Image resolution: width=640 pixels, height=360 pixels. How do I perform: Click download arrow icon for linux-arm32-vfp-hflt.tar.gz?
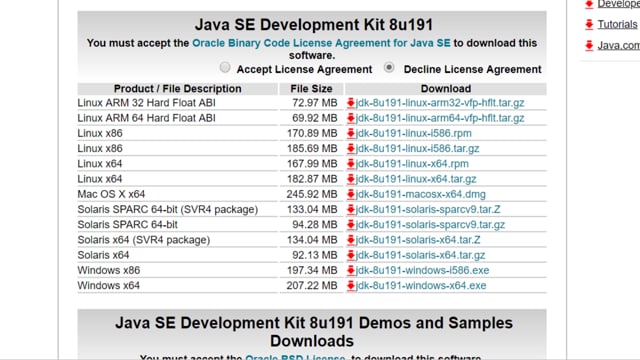[x=351, y=103]
